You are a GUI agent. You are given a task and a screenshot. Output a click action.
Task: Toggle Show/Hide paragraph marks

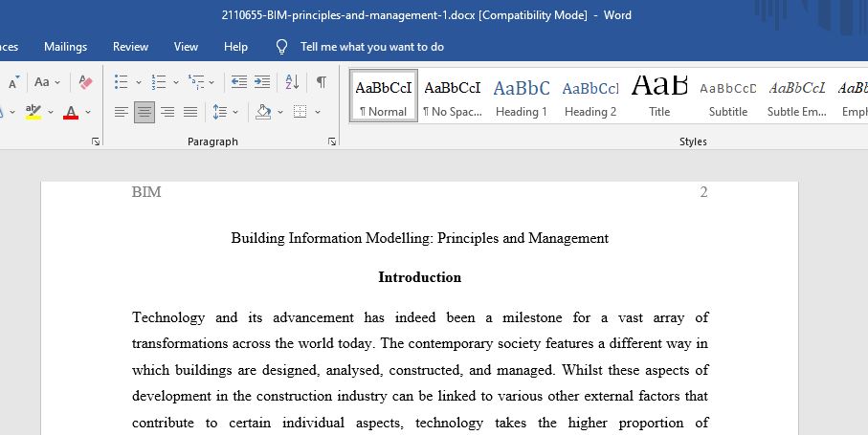tap(321, 82)
